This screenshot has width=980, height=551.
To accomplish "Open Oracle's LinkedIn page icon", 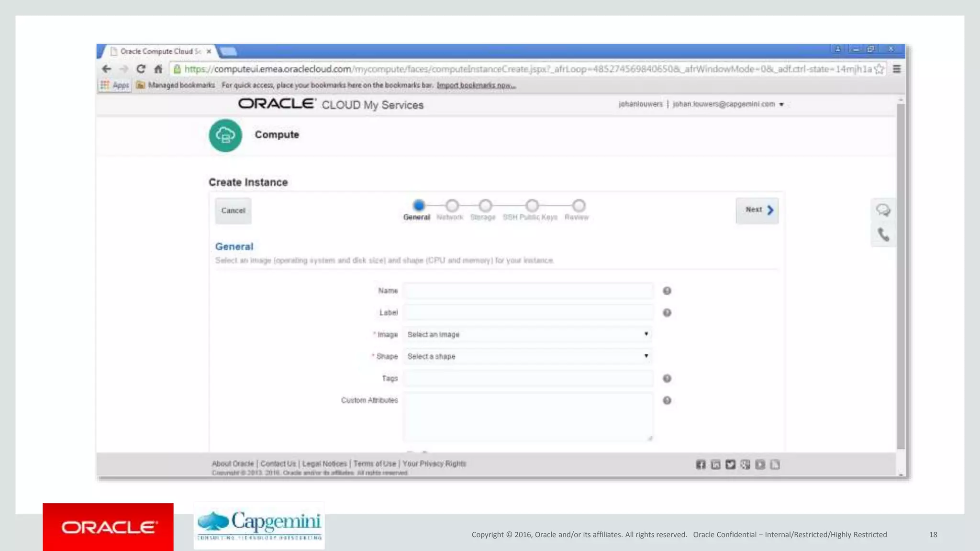I will (x=715, y=465).
